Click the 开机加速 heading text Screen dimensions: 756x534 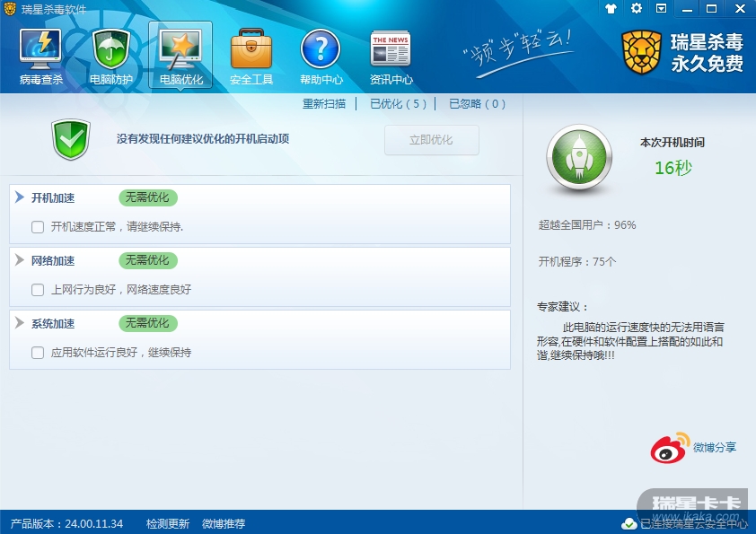[53, 198]
